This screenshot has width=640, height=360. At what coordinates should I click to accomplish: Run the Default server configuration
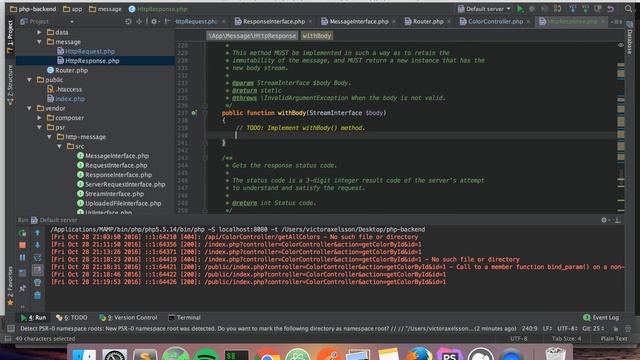tap(520, 9)
